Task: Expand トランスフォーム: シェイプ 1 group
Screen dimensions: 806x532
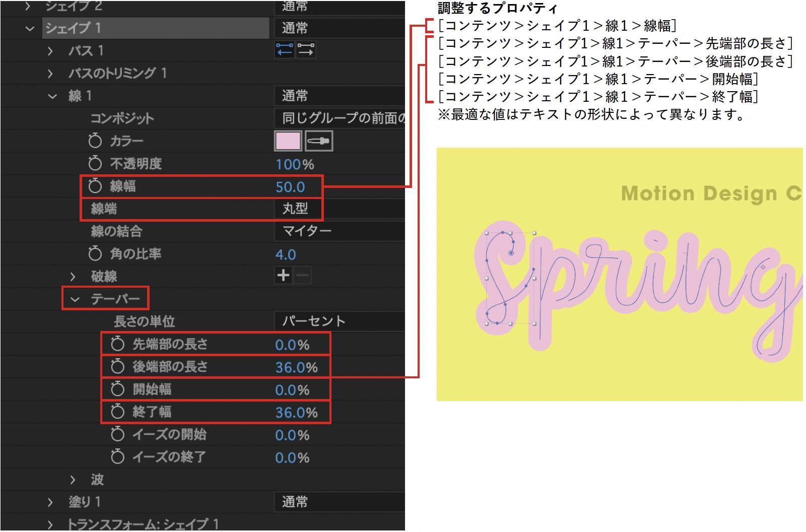Action: click(x=50, y=524)
